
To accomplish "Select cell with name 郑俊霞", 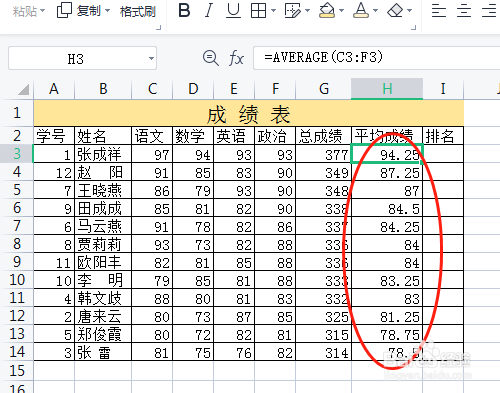I will tap(103, 334).
